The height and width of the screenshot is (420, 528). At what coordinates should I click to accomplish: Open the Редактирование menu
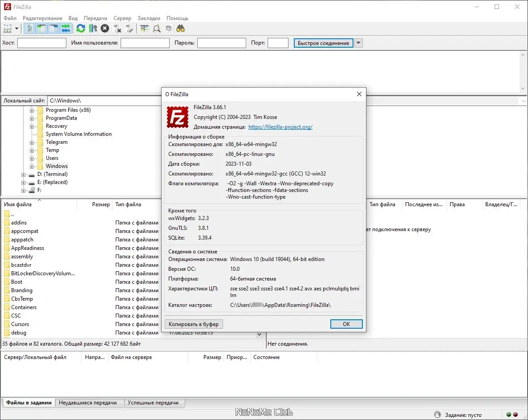[x=42, y=18]
